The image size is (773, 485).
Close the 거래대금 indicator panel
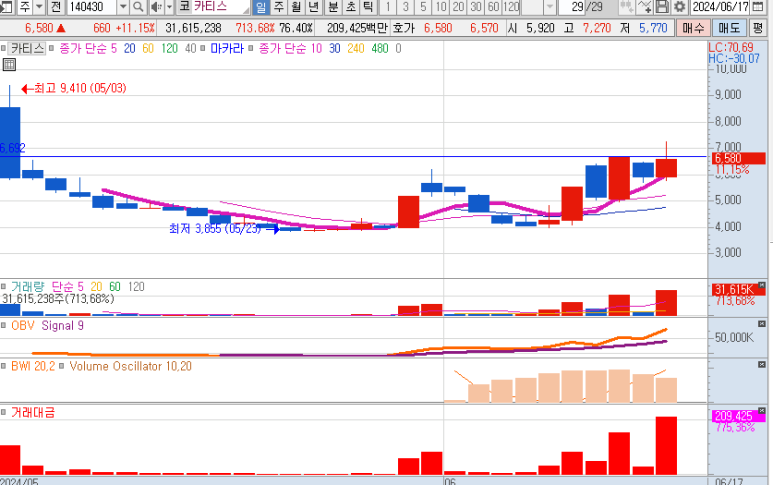click(762, 410)
